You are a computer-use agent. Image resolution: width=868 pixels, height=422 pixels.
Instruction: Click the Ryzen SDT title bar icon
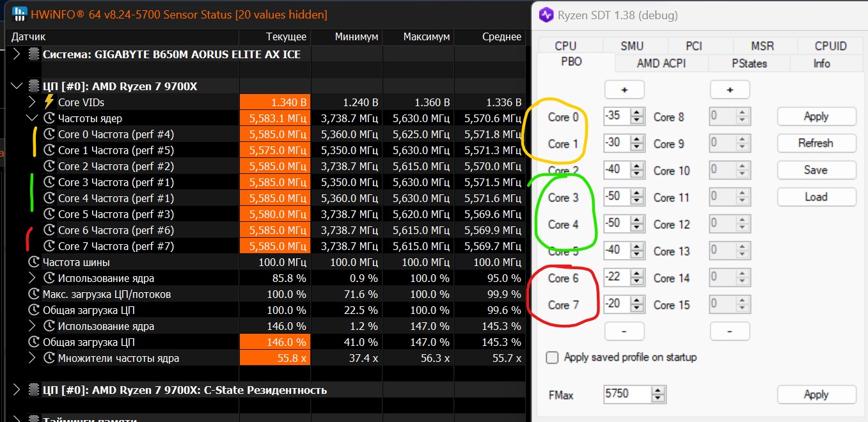click(546, 15)
